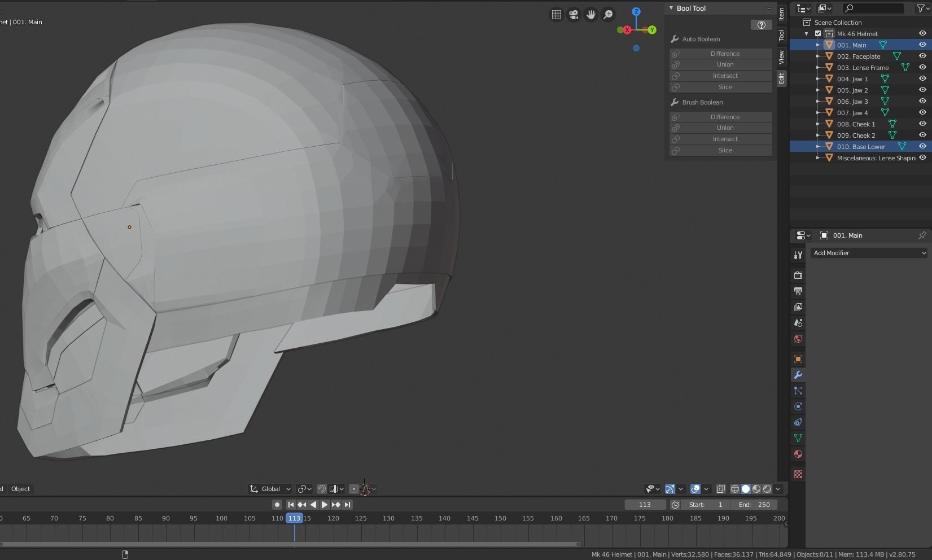Open the outliner filter dropdown

click(922, 8)
